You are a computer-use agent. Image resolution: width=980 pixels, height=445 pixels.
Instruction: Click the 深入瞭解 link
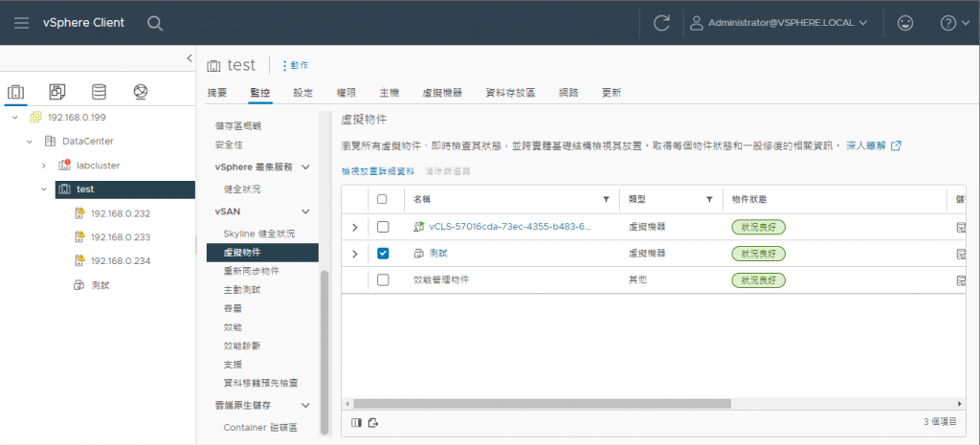point(866,145)
